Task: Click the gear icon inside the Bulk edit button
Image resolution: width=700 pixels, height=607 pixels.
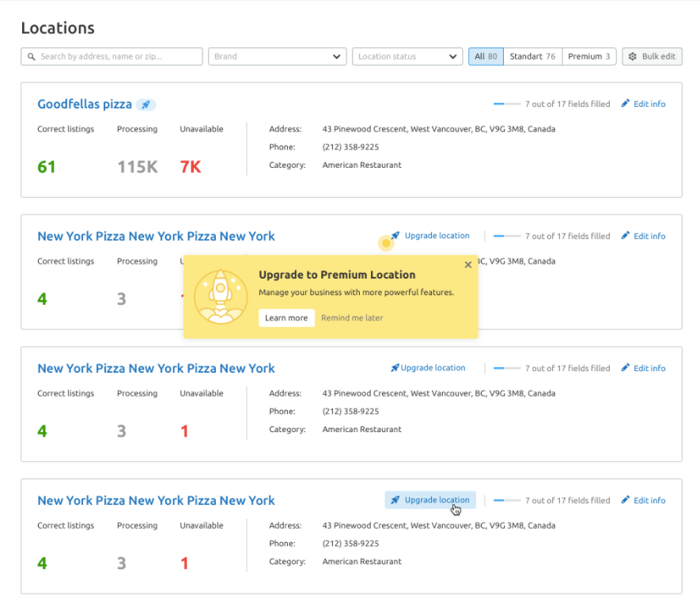Action: 632,56
